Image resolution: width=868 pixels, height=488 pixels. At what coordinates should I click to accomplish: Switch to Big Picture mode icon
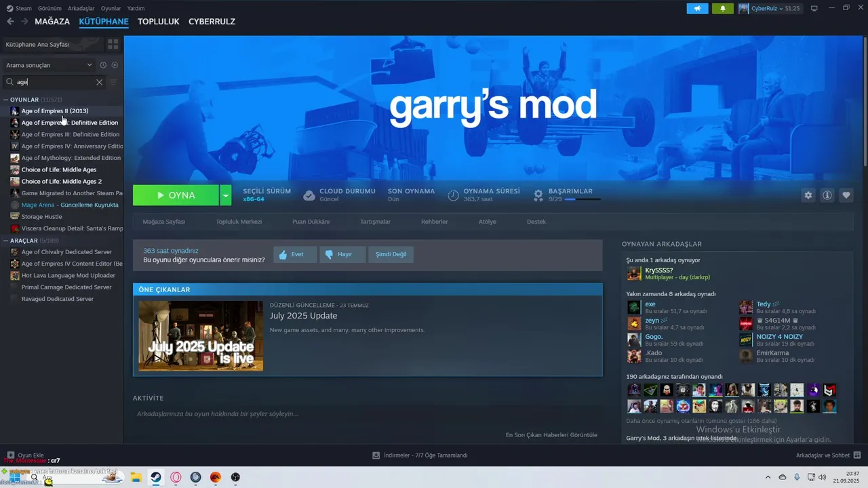click(814, 8)
